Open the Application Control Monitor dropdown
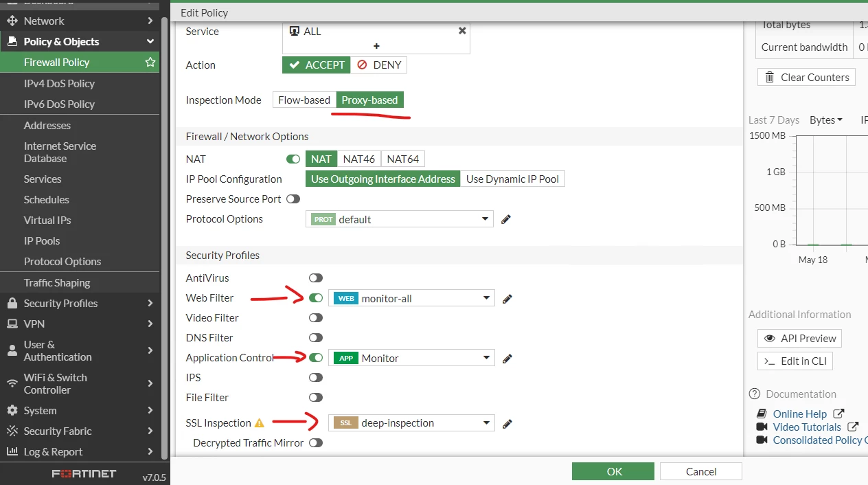The height and width of the screenshot is (485, 868). pyautogui.click(x=411, y=359)
